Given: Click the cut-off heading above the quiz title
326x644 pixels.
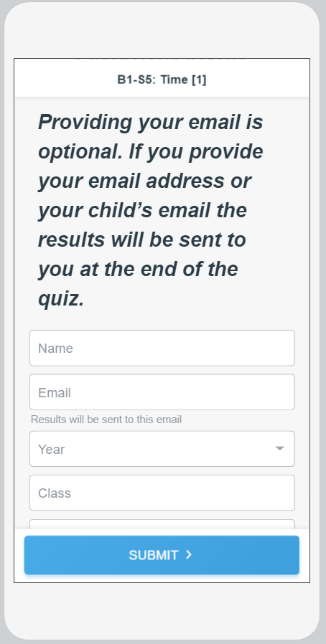Looking at the screenshot, I should [162, 60].
